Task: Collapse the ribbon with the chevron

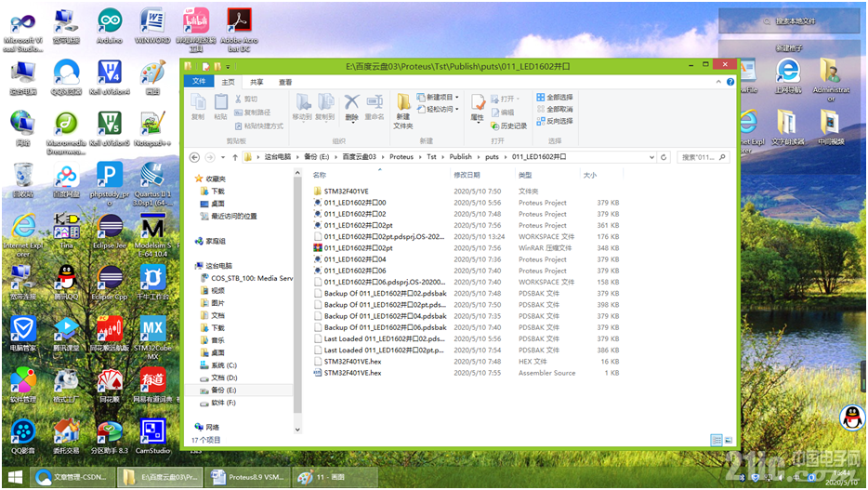Action: [x=718, y=82]
